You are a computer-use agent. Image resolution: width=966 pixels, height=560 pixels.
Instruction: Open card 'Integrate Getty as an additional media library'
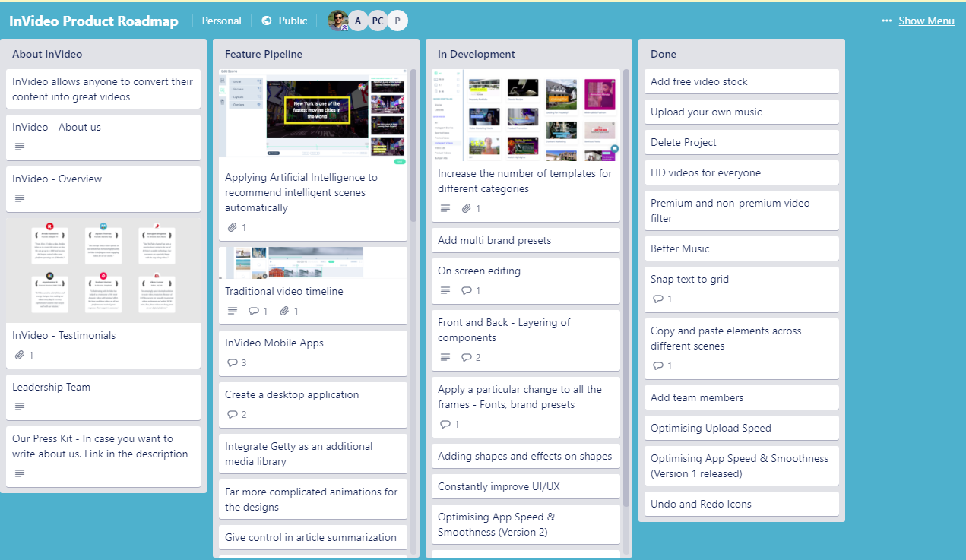point(313,454)
